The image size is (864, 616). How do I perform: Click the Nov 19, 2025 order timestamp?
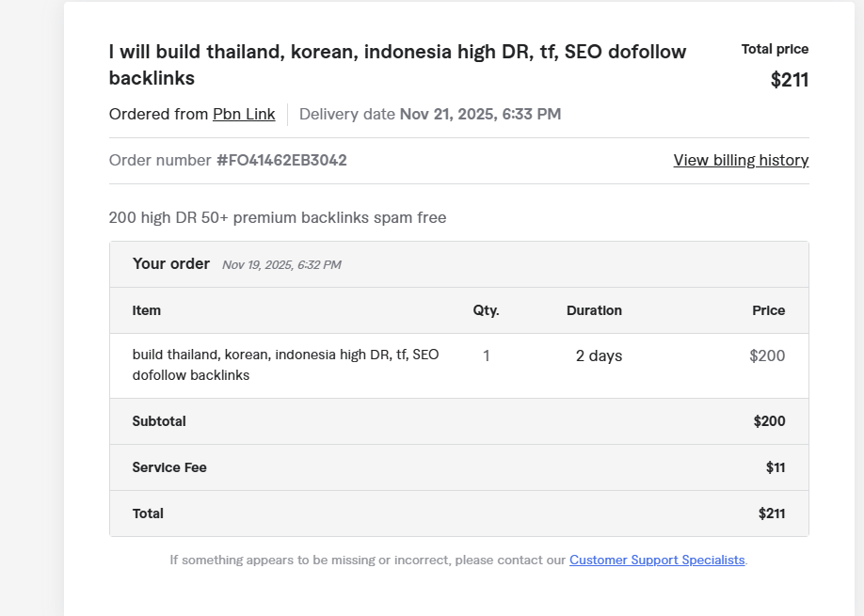click(281, 265)
